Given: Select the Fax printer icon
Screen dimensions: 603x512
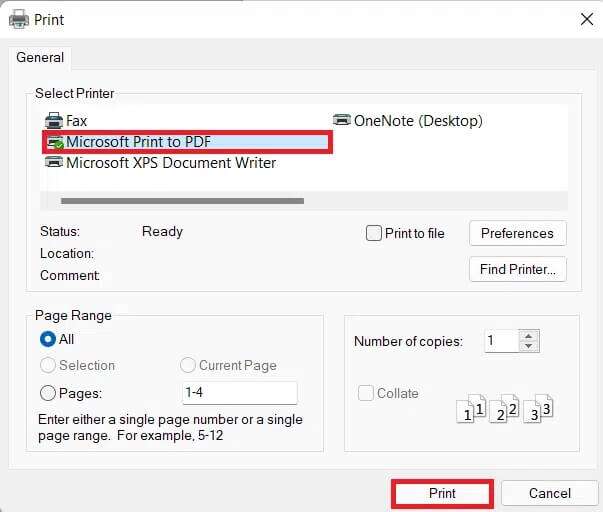Looking at the screenshot, I should point(54,121).
